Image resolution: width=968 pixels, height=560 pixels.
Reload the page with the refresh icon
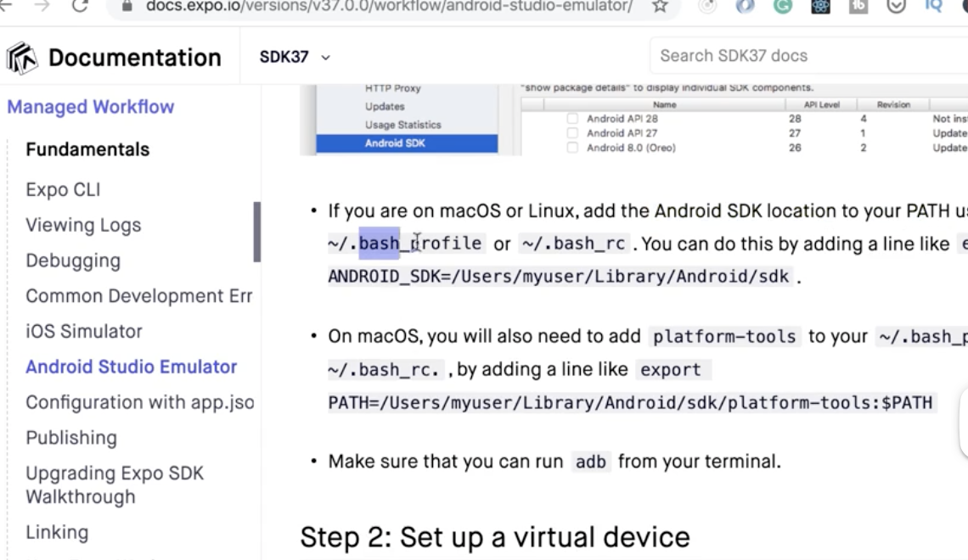(x=80, y=6)
